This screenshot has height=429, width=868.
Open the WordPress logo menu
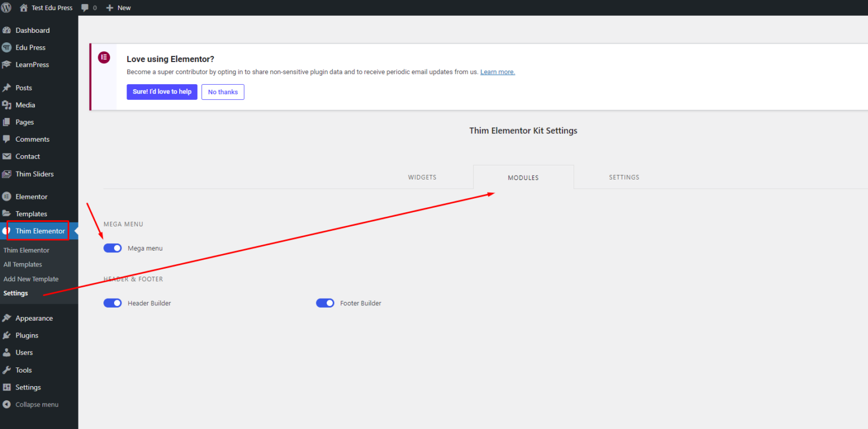click(x=6, y=7)
